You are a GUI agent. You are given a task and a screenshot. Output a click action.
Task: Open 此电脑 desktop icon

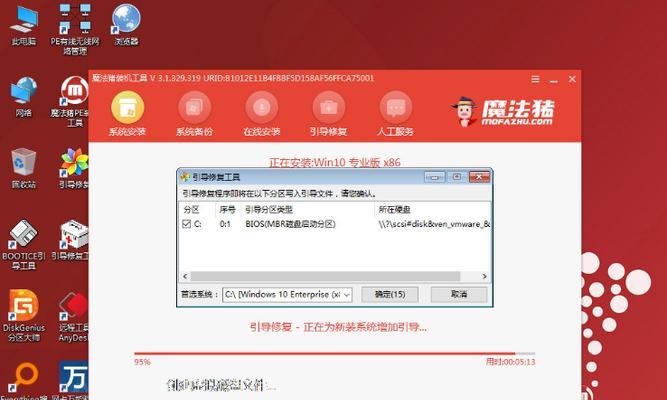[x=23, y=25]
